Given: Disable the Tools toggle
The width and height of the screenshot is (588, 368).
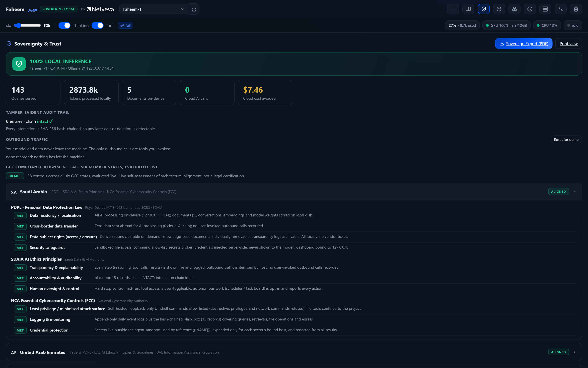Looking at the screenshot, I should pos(97,26).
